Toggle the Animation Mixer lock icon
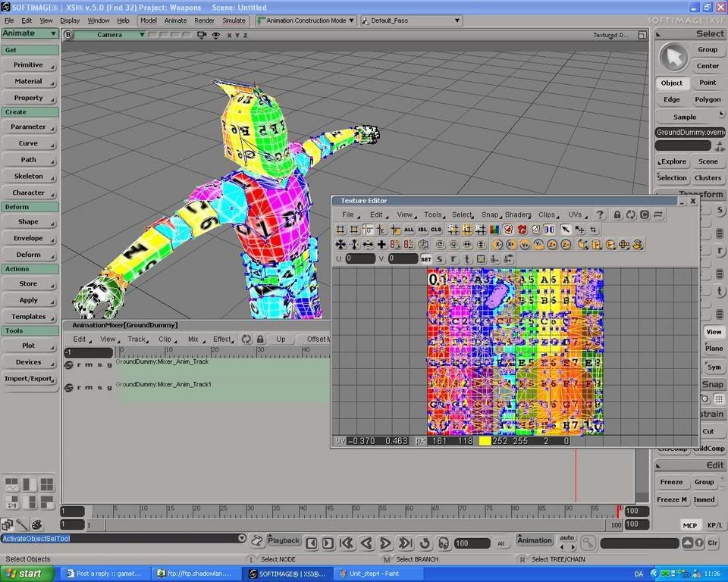This screenshot has height=582, width=728. pyautogui.click(x=260, y=339)
